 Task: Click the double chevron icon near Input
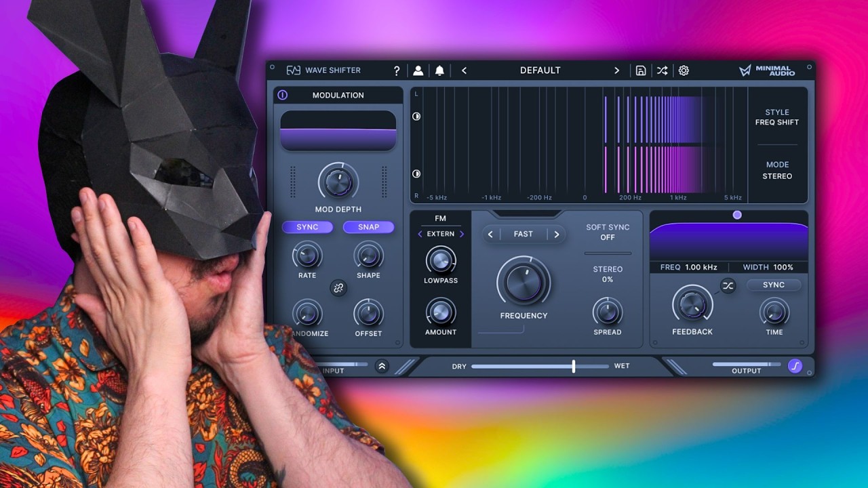click(x=382, y=366)
